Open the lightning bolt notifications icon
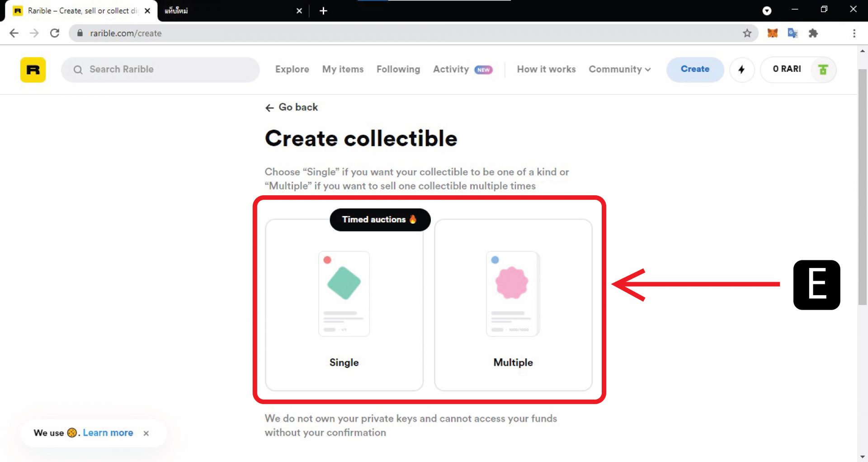Screen dimensions: 868x462 point(741,70)
